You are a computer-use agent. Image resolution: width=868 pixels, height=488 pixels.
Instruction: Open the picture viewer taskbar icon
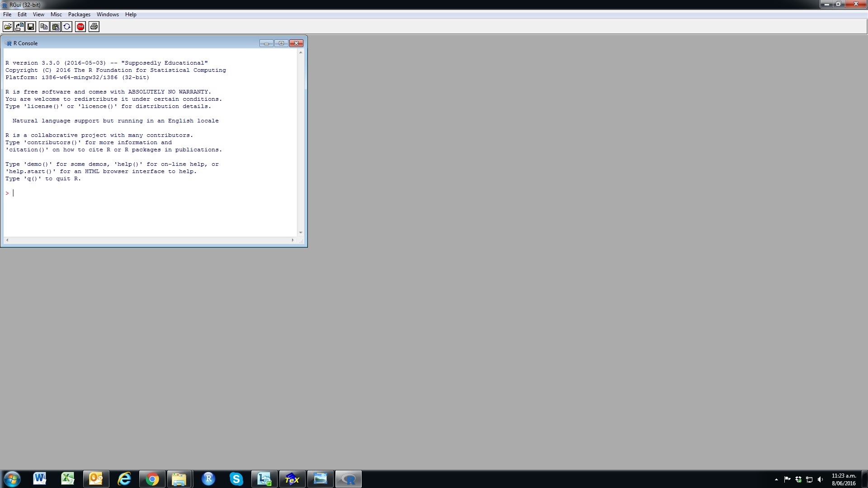click(321, 479)
